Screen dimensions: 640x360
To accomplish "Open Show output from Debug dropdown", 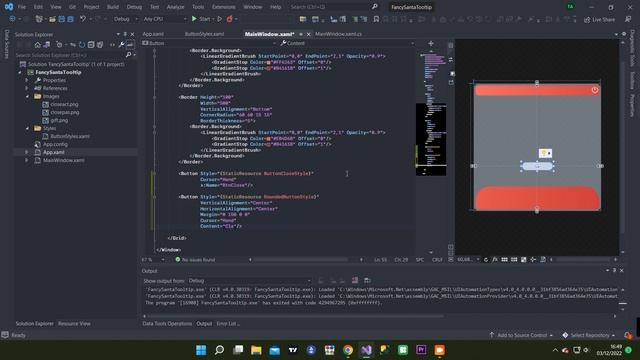I will coord(249,281).
